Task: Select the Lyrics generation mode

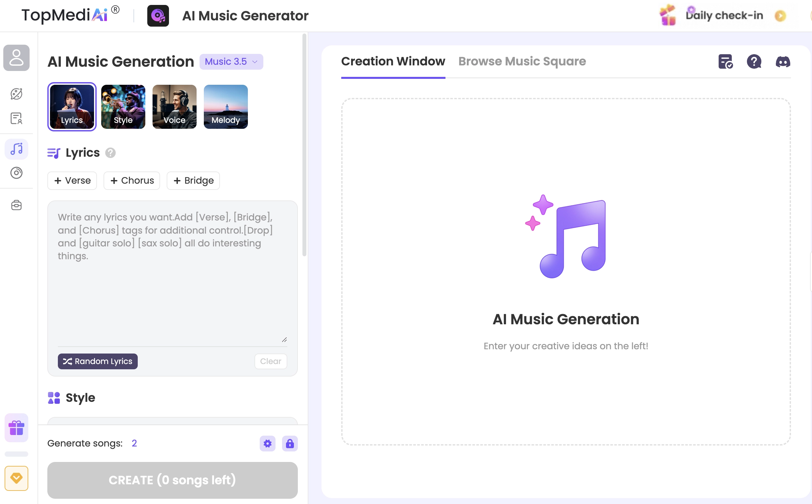Action: (72, 106)
